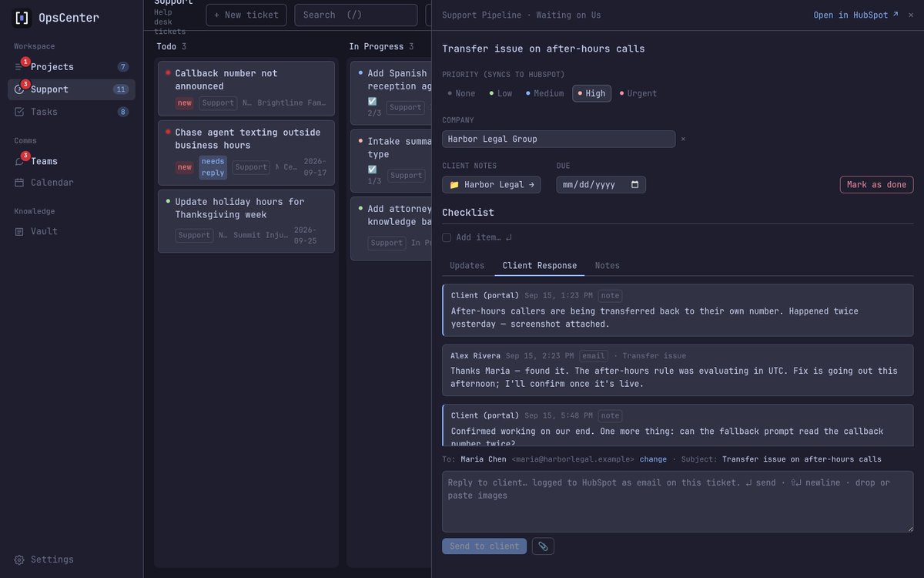Click the checklist icon on Intake summary card
The width and height of the screenshot is (924, 578).
[373, 170]
